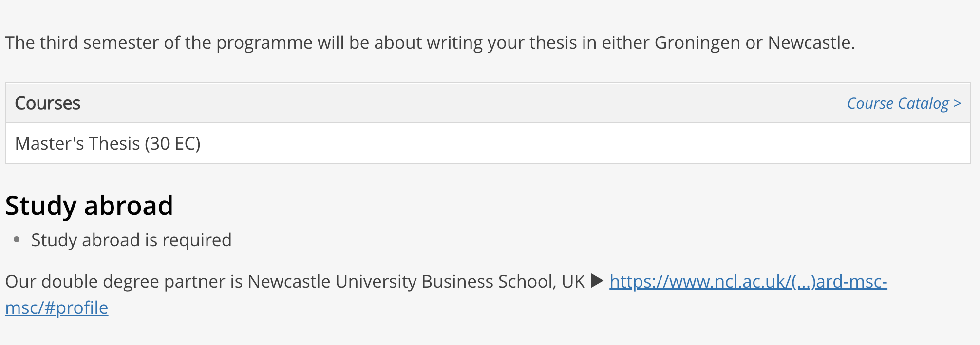Click 'Newcastle.' ending the first paragraph

[811, 43]
